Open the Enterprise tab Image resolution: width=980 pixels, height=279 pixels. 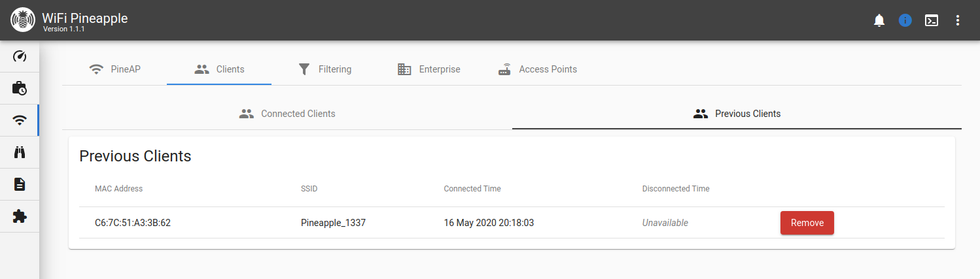coord(429,69)
